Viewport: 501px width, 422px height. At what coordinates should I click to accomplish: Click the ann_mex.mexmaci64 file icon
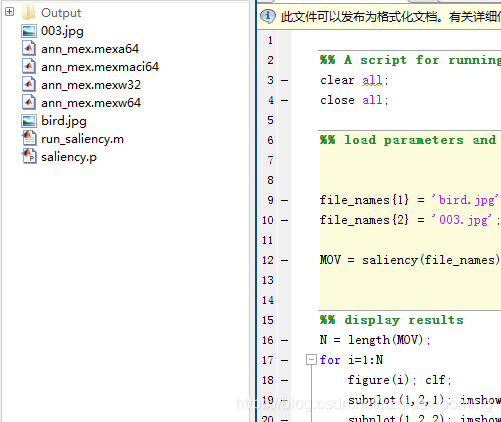[x=29, y=66]
